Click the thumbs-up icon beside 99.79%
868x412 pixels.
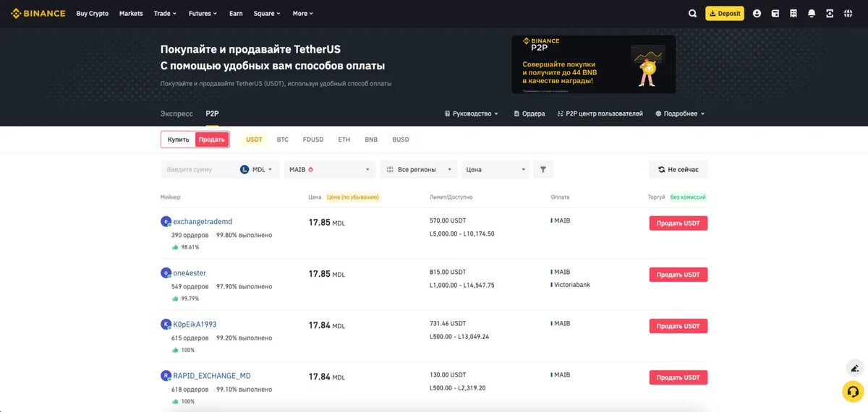[175, 299]
